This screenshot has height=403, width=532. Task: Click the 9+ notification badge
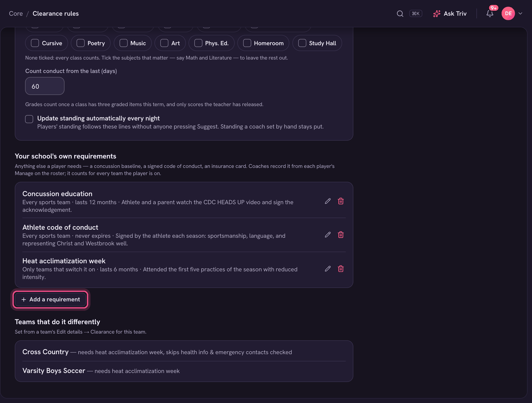click(494, 8)
